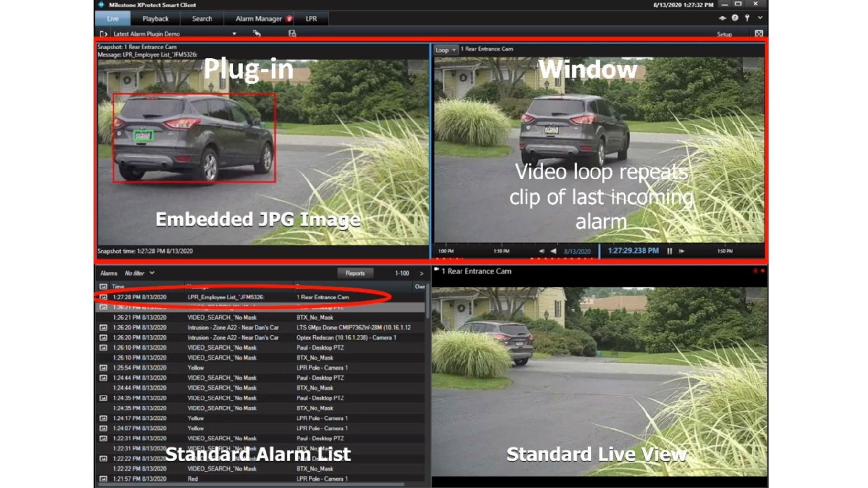Click the Owner column header

tap(420, 286)
